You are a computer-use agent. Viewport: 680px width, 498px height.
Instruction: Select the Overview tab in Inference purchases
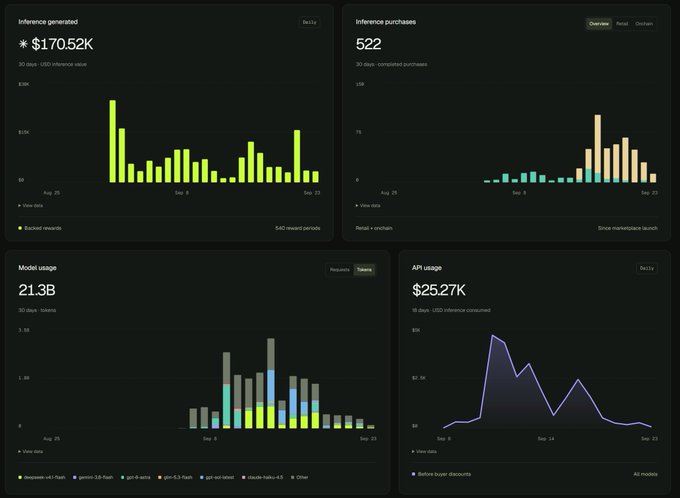[x=599, y=24]
